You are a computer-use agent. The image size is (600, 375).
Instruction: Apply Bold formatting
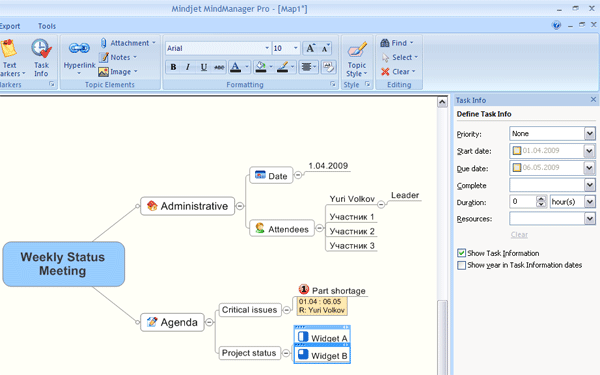[173, 67]
